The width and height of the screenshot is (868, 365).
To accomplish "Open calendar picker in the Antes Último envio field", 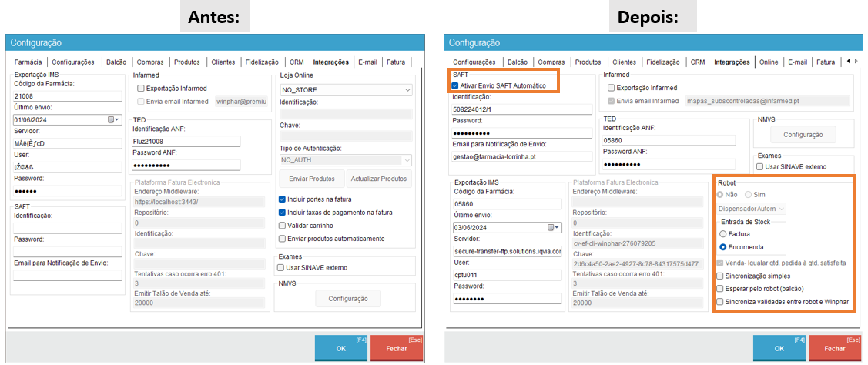I will 114,119.
